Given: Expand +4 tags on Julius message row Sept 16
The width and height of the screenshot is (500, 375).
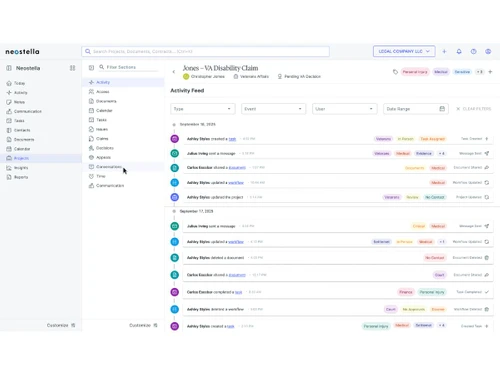Looking at the screenshot, I should [x=441, y=153].
